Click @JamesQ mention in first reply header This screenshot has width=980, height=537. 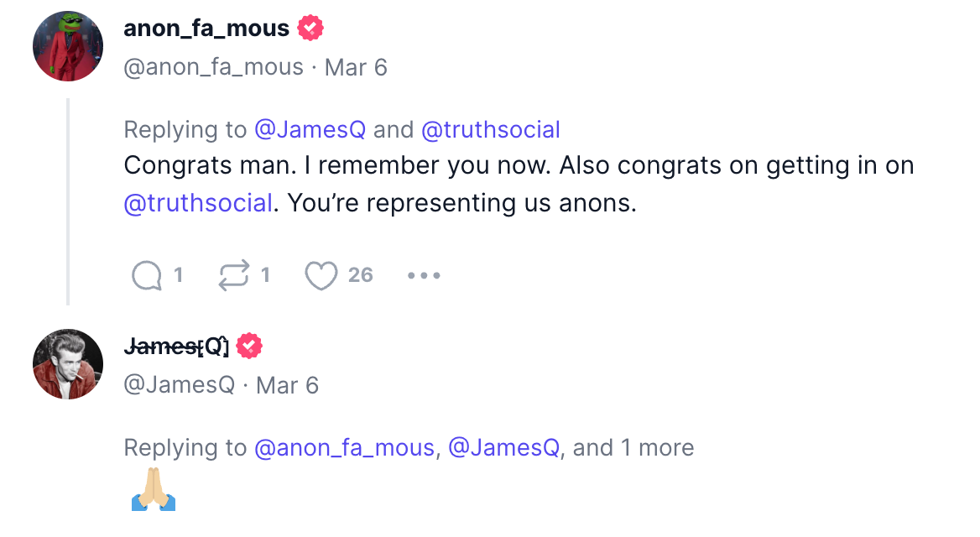point(310,130)
